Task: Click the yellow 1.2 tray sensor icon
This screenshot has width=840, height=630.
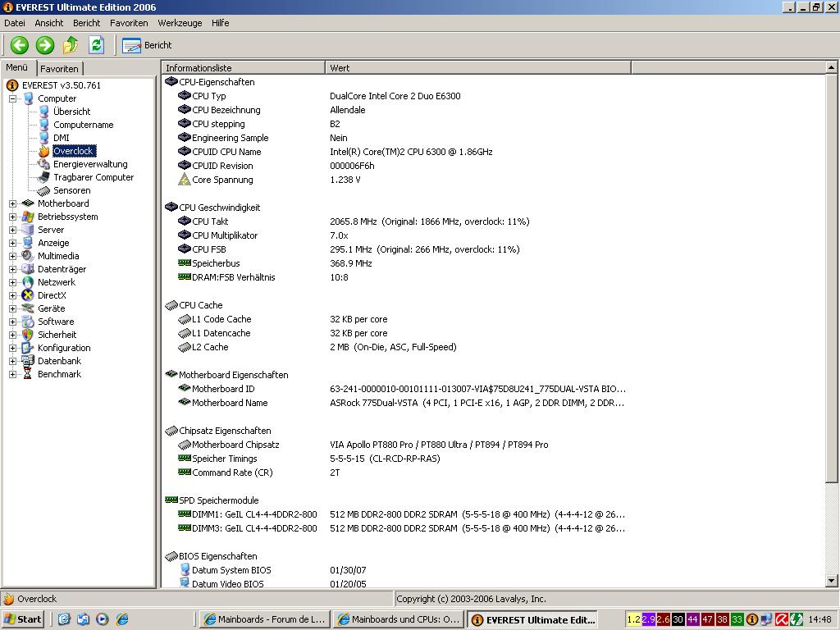Action: 634,619
